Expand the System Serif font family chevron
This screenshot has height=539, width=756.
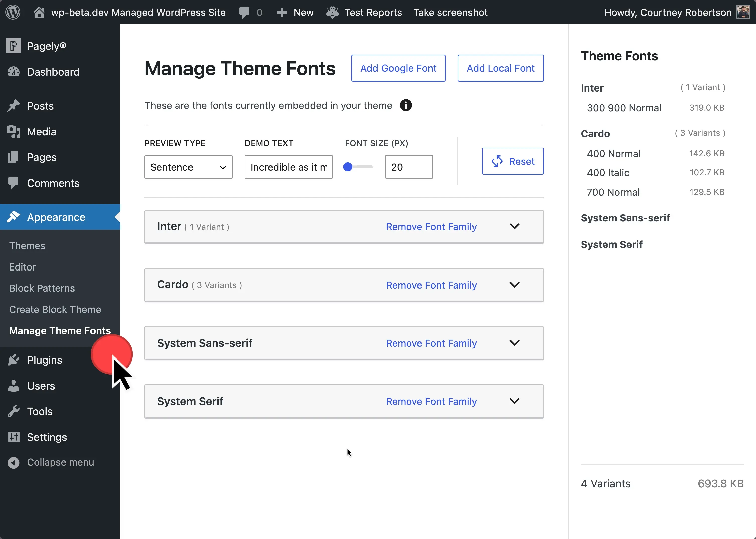515,401
